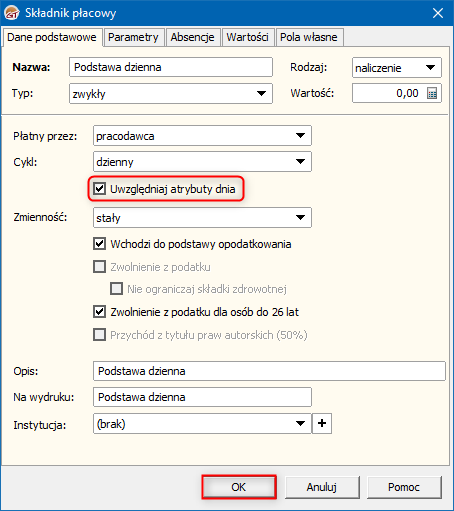Viewport: 454px width, 511px height.
Task: Click the GT application icon in title bar
Action: click(x=12, y=13)
